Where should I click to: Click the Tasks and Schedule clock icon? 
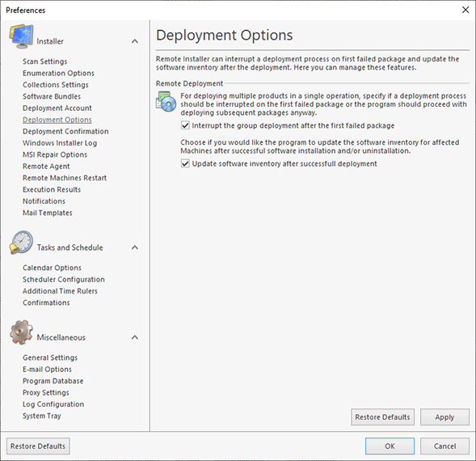(21, 243)
